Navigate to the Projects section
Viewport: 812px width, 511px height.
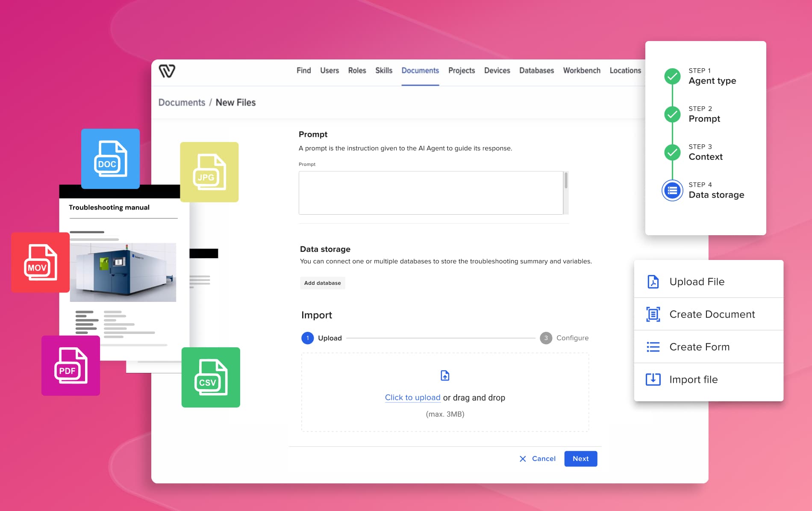pos(461,71)
